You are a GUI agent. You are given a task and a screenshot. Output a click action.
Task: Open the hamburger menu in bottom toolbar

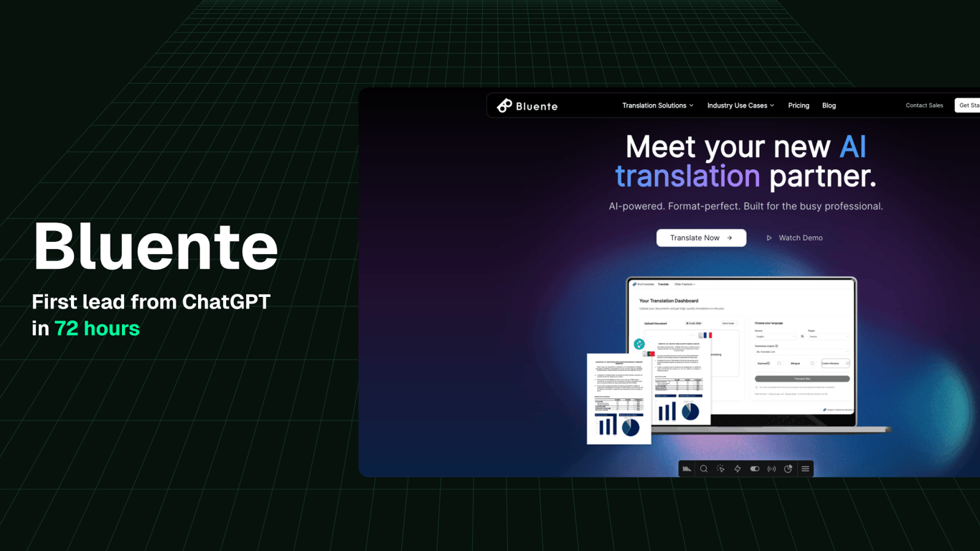[x=805, y=468]
